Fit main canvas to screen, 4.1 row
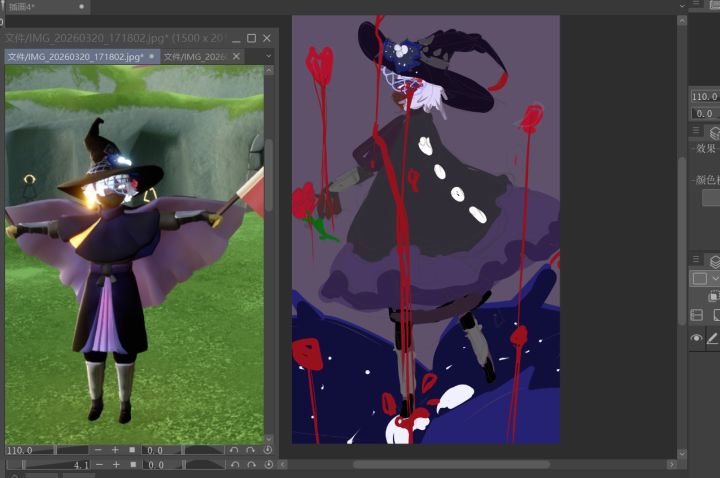 pos(133,465)
